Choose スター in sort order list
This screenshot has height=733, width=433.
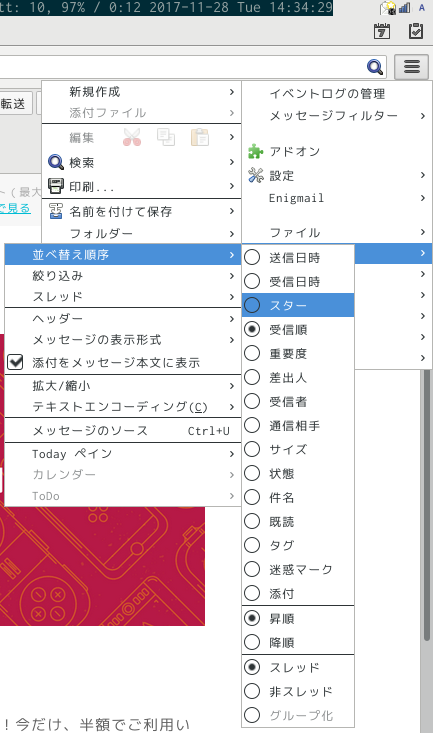(x=298, y=305)
